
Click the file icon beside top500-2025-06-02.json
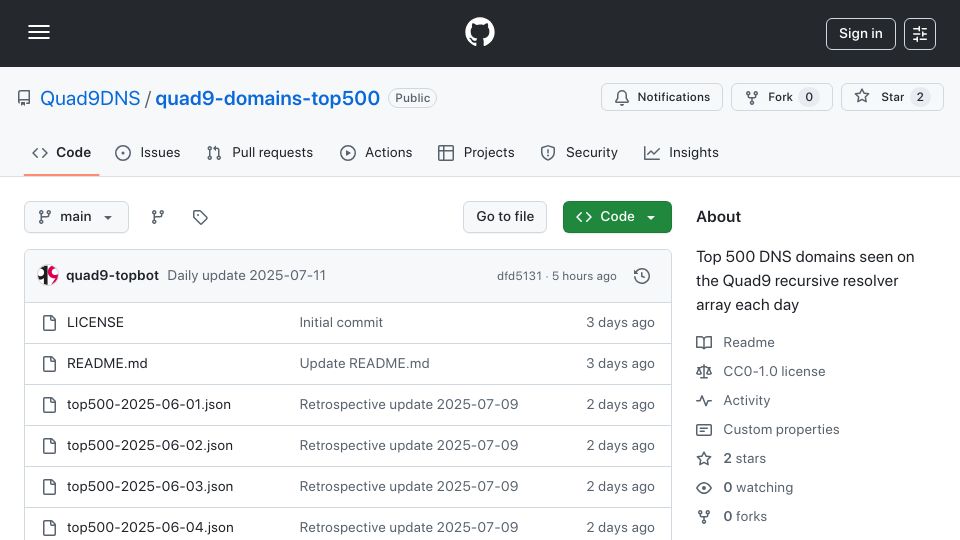(50, 446)
